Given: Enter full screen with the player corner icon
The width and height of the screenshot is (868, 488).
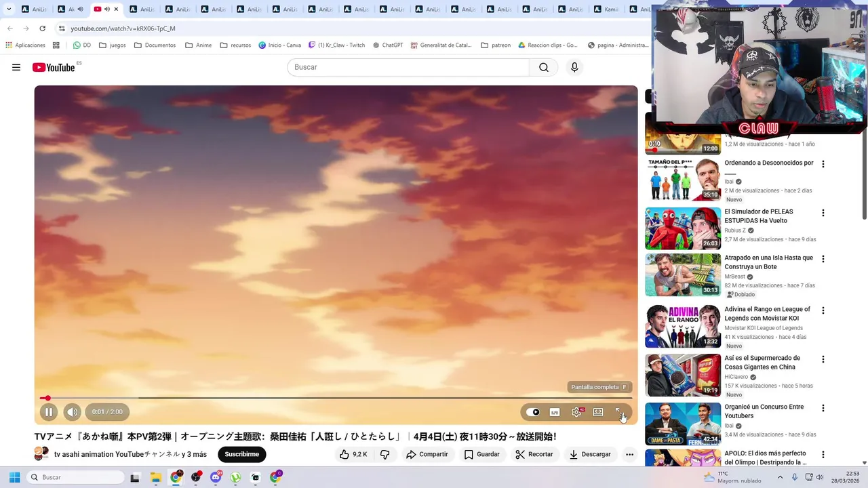Looking at the screenshot, I should tap(620, 412).
